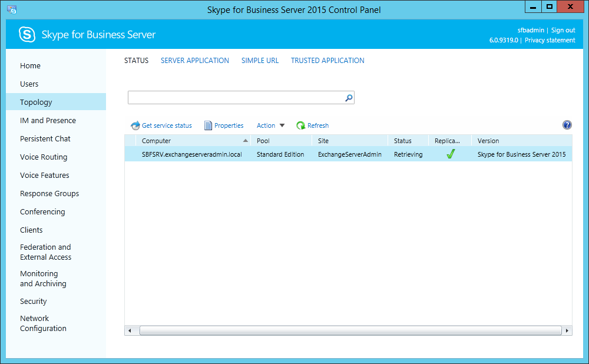Viewport: 589px width, 364px height.
Task: Navigate to Voice Features
Action: point(45,175)
